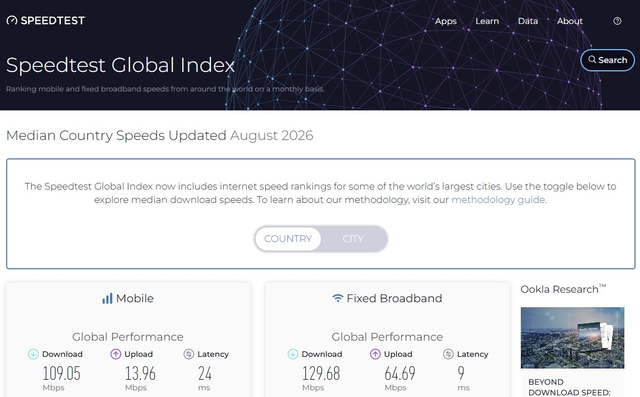Click the Fixed Broadband Upload icon
This screenshot has height=397, width=640.
375,354
